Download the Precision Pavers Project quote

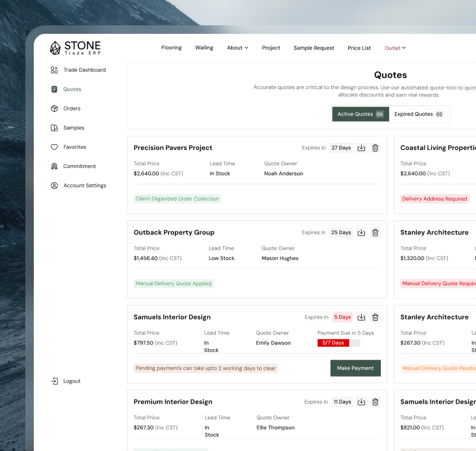[362, 148]
